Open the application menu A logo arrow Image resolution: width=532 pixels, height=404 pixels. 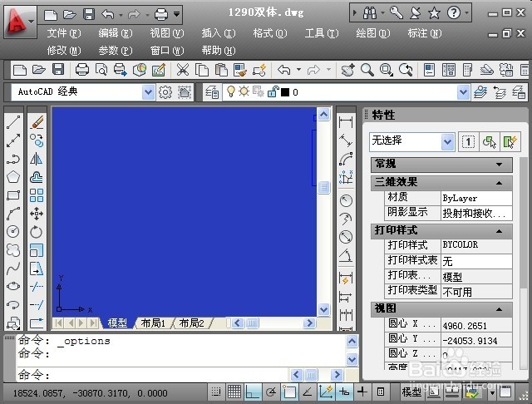[x=31, y=21]
